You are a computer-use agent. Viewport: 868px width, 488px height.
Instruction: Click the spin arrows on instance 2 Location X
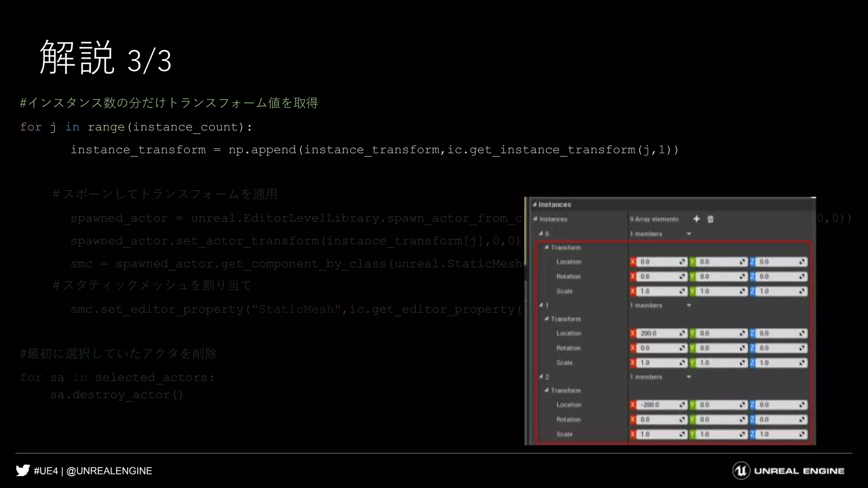[682, 405]
